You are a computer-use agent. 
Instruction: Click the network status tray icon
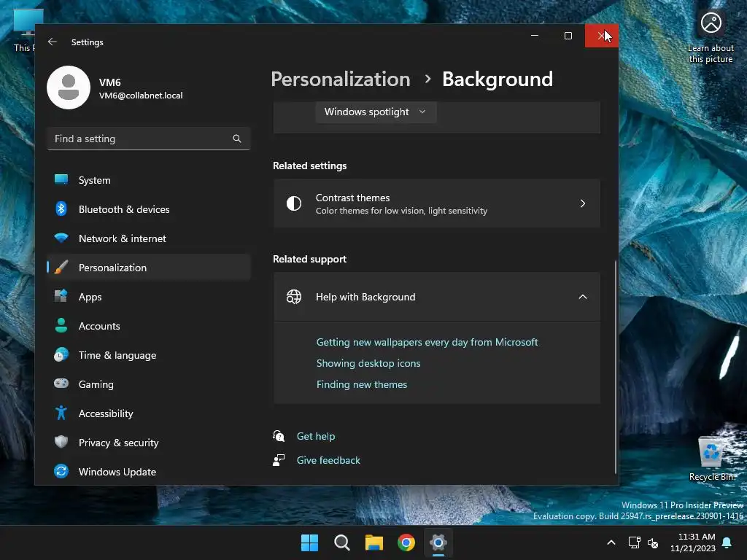(x=634, y=542)
